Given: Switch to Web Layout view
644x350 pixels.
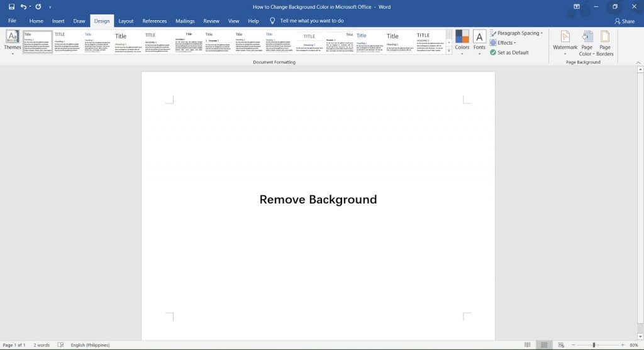Looking at the screenshot, I should click(x=561, y=345).
